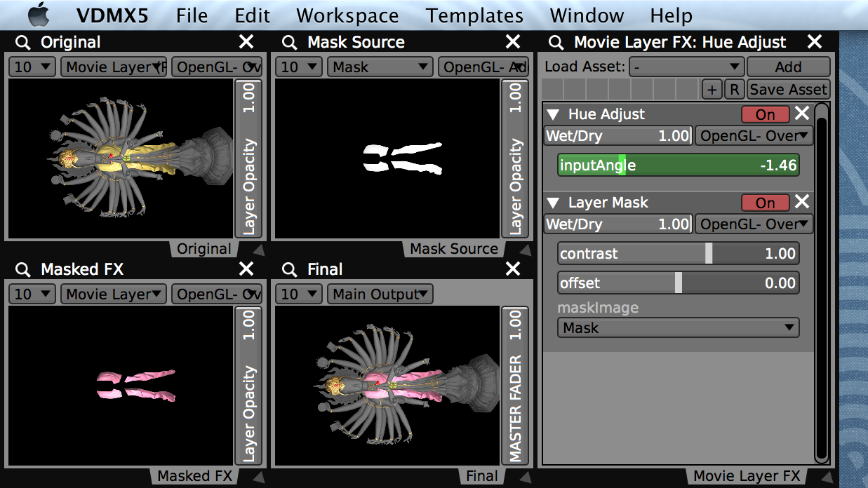Screen dimensions: 868x488
Task: Click the resize triangle beside the Mask Source tab
Action: click(x=524, y=250)
